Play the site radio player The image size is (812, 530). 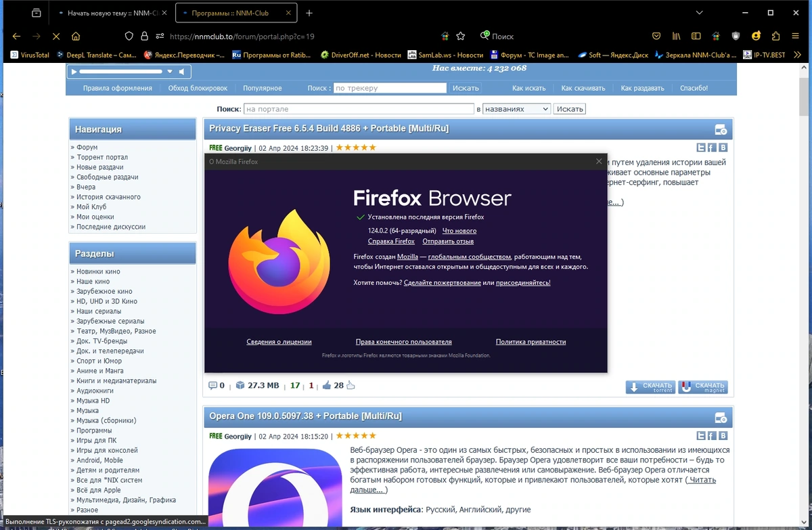click(x=73, y=71)
